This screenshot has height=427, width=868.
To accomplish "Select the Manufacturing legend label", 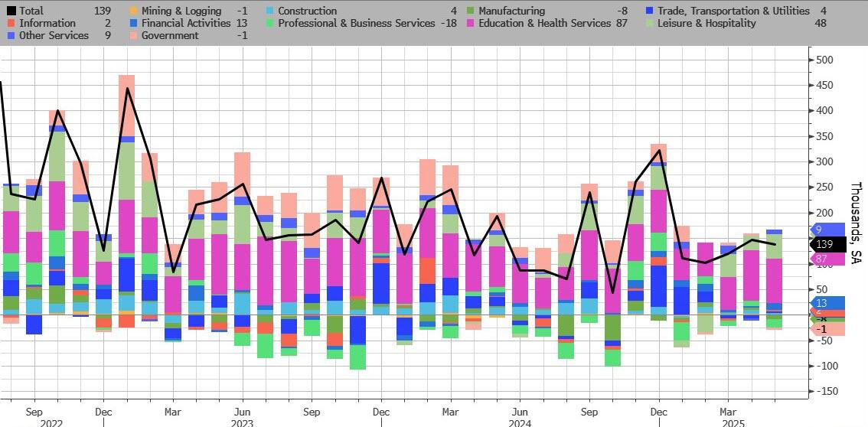I will tap(511, 11).
